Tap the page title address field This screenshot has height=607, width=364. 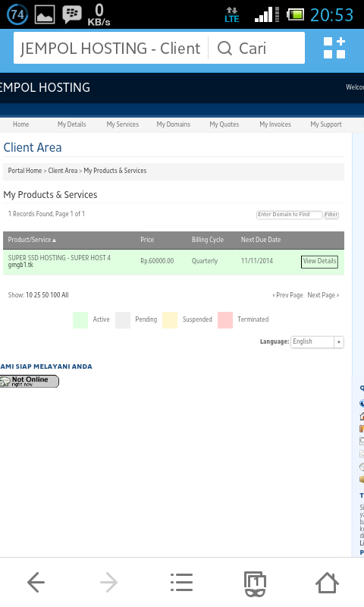click(110, 49)
